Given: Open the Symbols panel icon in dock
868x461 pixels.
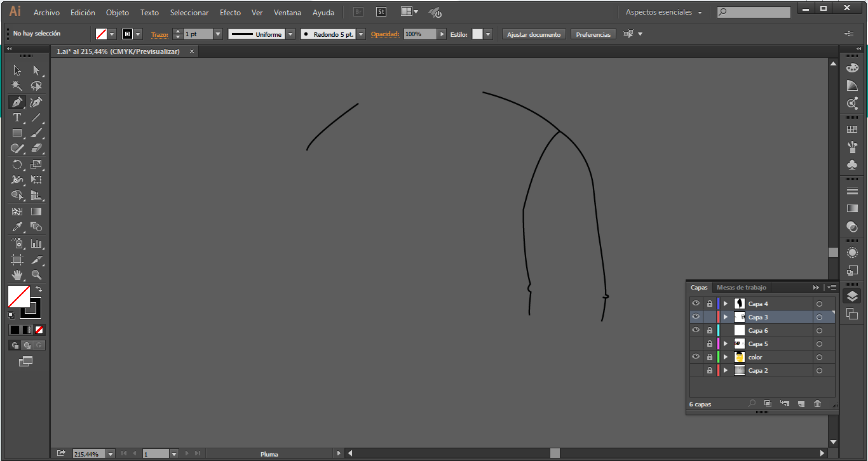Looking at the screenshot, I should pos(852,164).
